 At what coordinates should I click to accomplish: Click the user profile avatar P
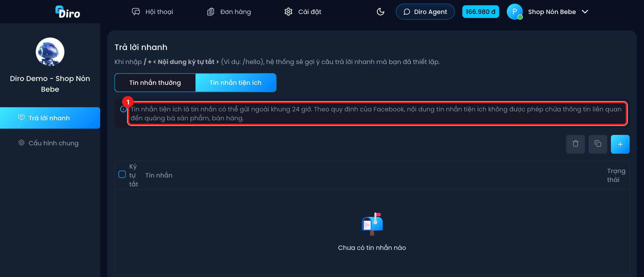tap(515, 12)
